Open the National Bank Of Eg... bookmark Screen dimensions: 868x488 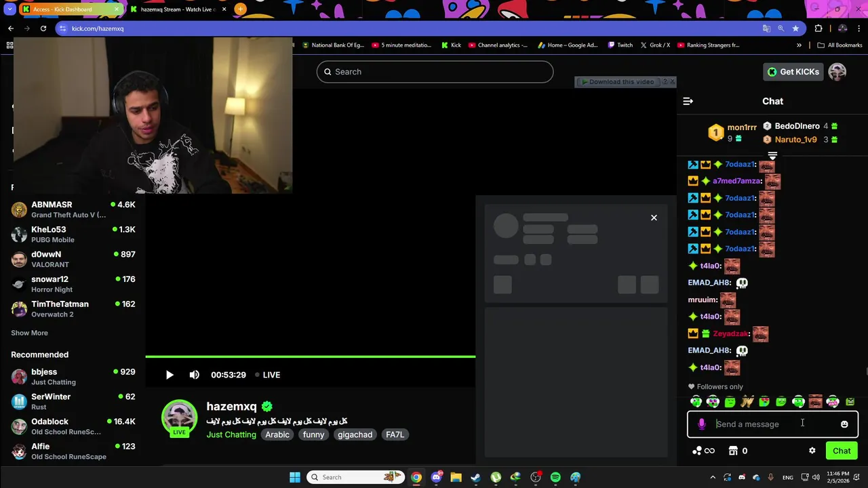coord(333,45)
